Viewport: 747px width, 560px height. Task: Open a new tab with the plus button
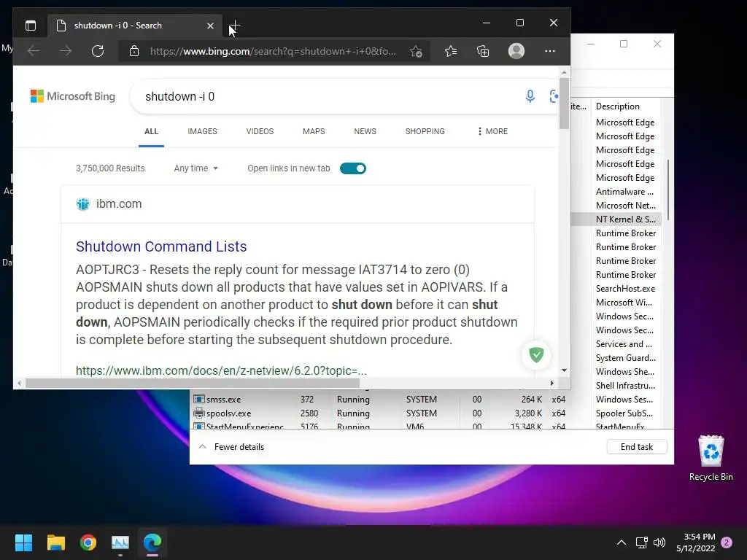coord(234,26)
